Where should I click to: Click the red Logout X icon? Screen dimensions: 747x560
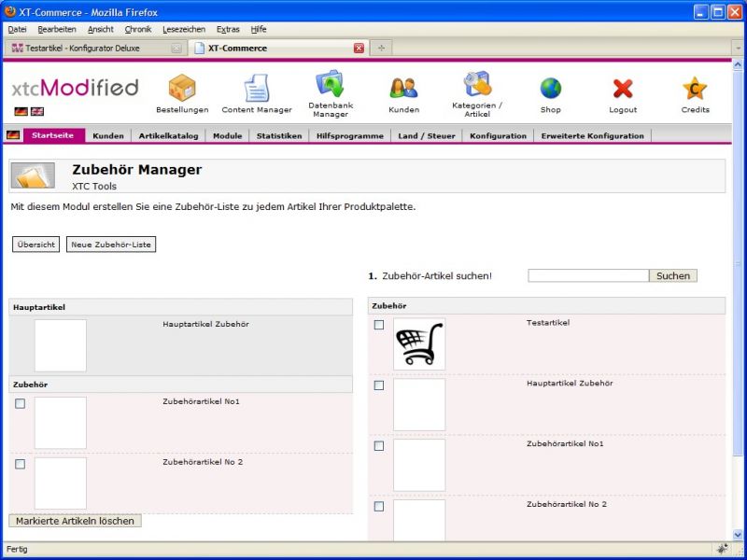pyautogui.click(x=623, y=89)
